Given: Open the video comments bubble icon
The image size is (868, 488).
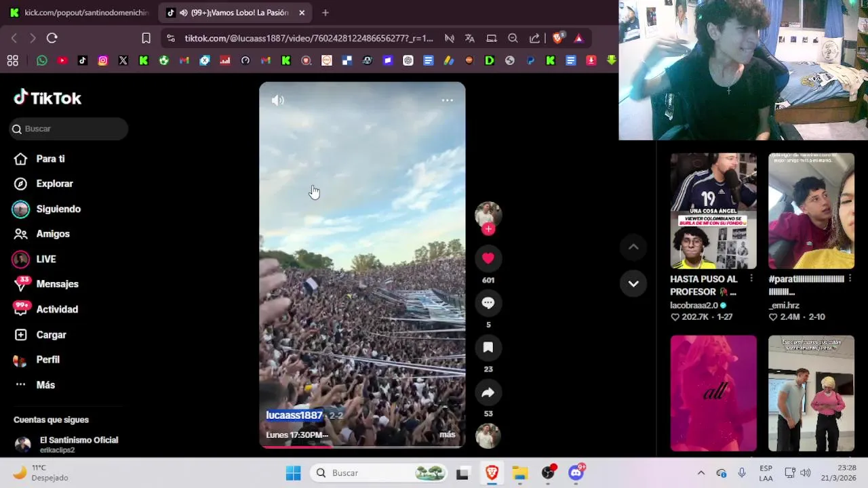Looking at the screenshot, I should pyautogui.click(x=488, y=303).
